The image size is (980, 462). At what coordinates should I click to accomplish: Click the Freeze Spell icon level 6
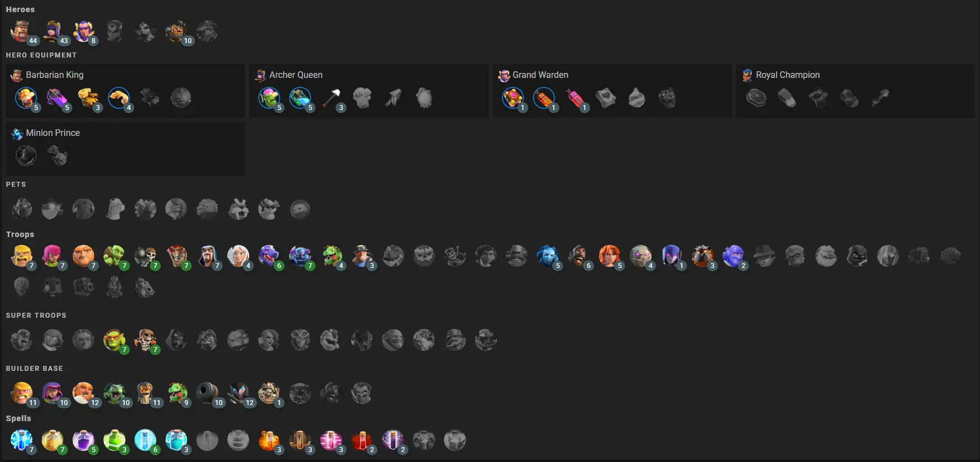pyautogui.click(x=145, y=440)
